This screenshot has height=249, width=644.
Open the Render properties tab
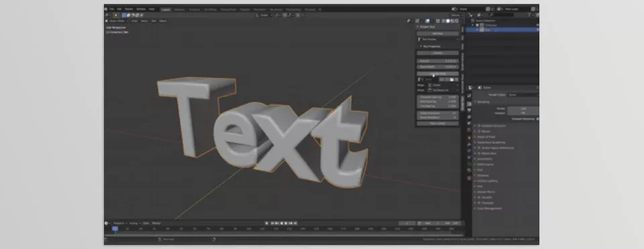(x=469, y=104)
